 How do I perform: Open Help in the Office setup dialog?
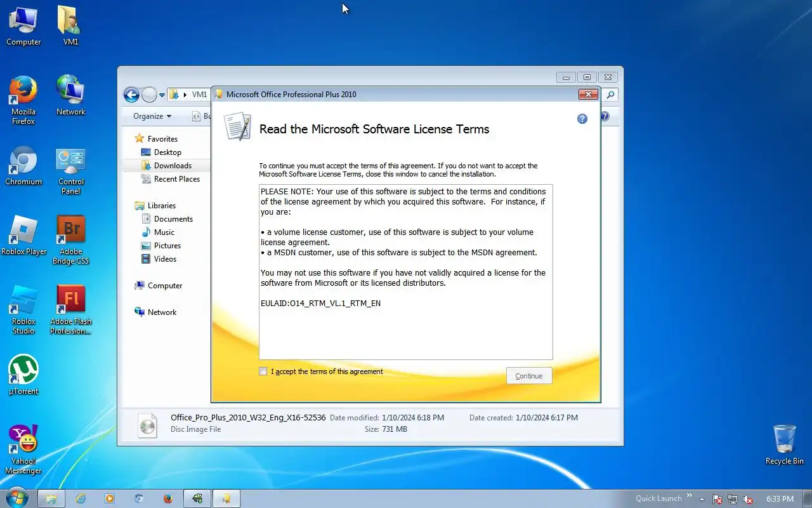click(582, 119)
